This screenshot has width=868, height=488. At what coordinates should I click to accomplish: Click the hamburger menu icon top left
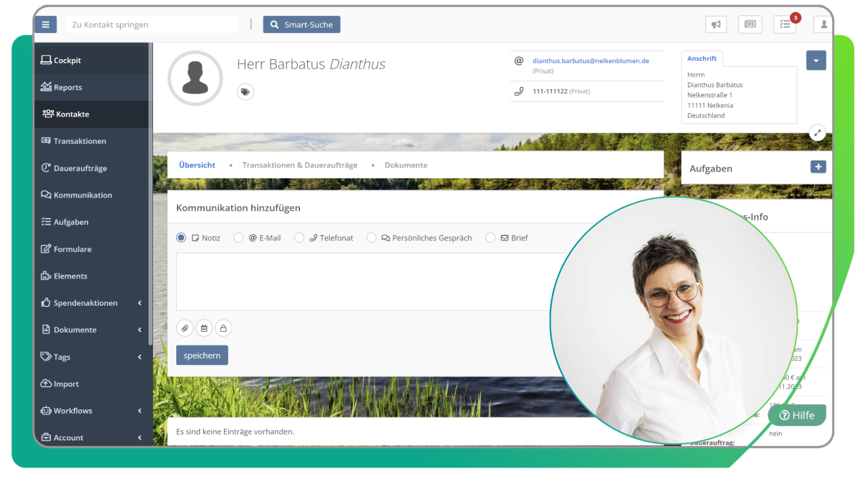46,24
